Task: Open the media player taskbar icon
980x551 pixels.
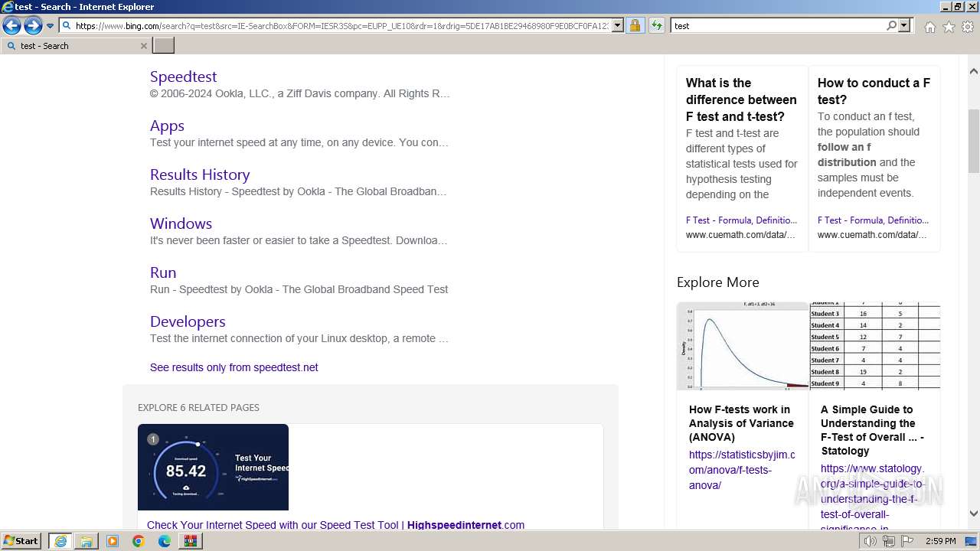Action: [113, 541]
